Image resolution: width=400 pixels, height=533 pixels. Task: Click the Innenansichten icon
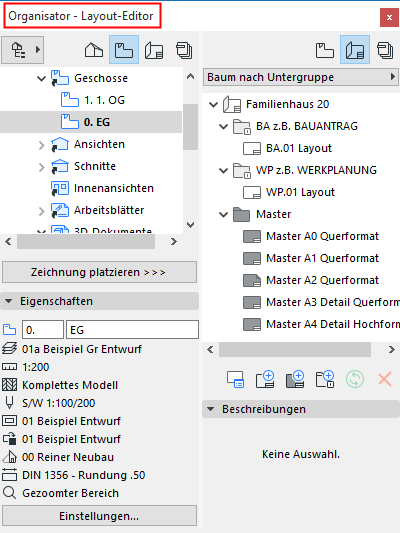click(x=60, y=188)
